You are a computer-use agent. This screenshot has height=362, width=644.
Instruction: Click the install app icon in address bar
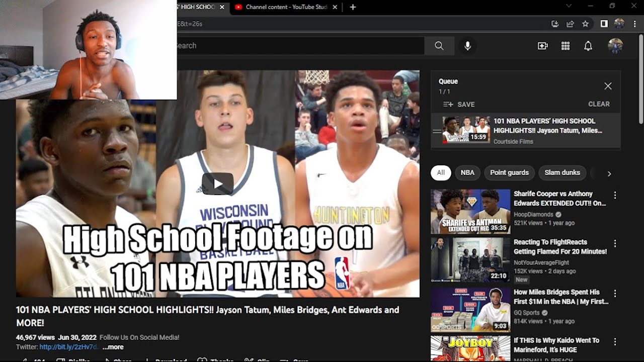(x=555, y=24)
